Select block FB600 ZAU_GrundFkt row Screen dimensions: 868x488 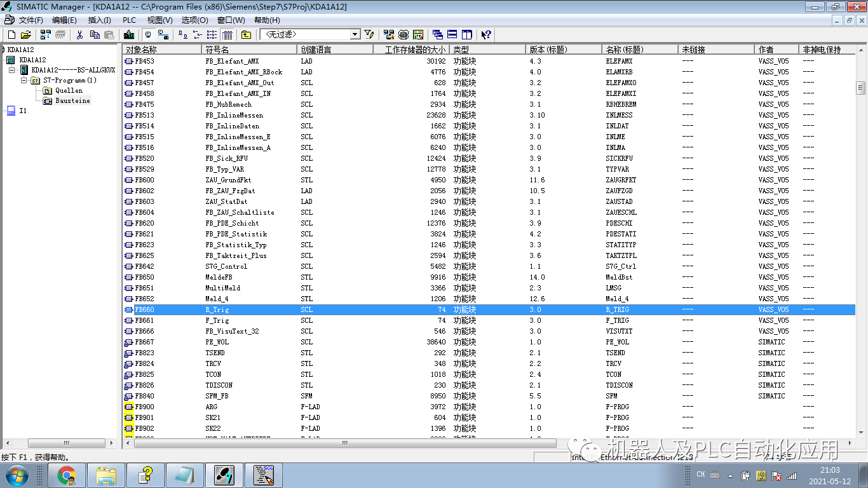[488, 180]
